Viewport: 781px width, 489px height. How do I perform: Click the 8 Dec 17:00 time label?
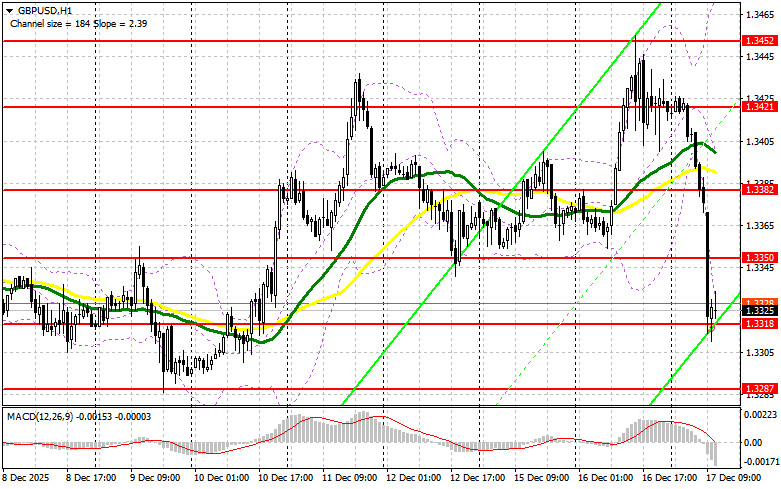click(91, 478)
